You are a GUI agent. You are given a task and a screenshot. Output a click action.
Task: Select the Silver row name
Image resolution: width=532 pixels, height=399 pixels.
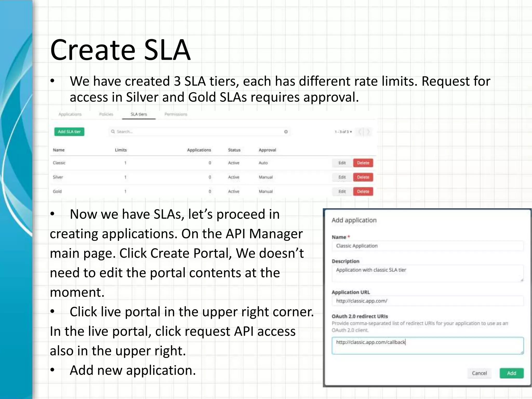[x=58, y=177]
